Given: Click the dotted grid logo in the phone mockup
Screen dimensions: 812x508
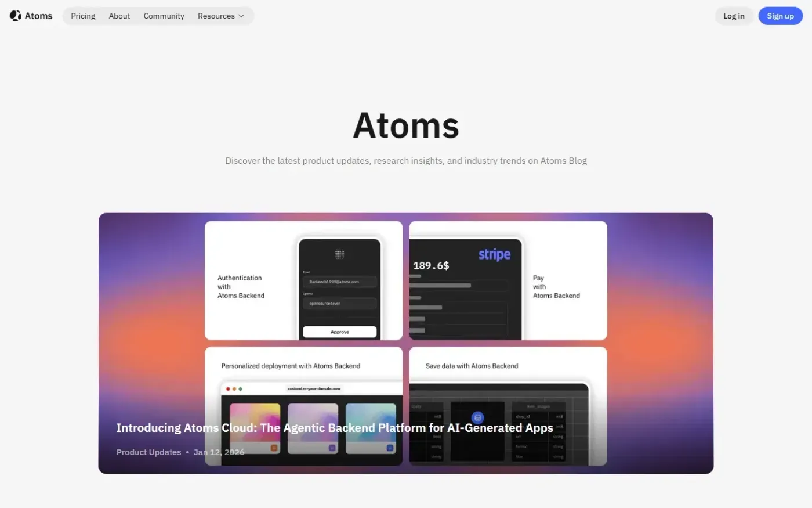Looking at the screenshot, I should pyautogui.click(x=339, y=254).
